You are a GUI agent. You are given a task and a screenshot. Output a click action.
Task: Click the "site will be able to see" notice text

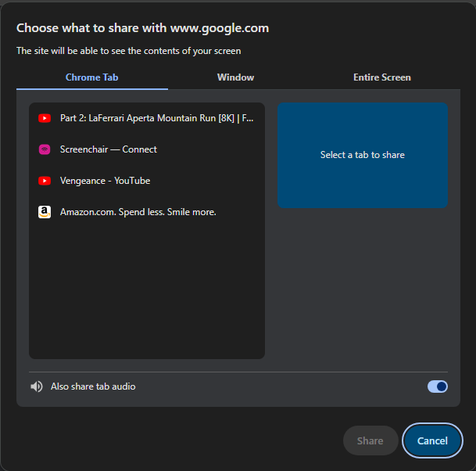tap(128, 51)
